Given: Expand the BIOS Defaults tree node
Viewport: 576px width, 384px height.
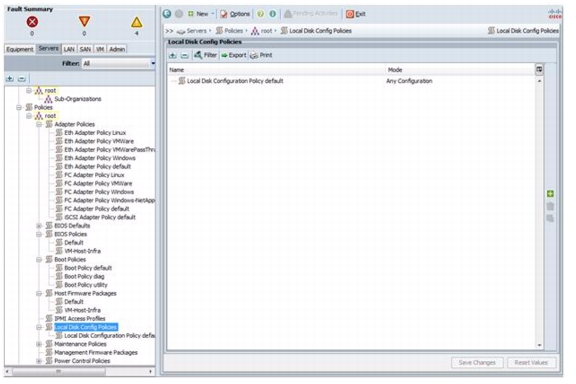Looking at the screenshot, I should coord(39,226).
